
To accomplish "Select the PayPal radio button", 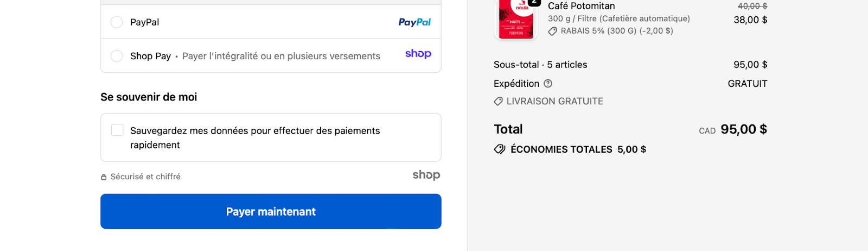I will coord(117,22).
